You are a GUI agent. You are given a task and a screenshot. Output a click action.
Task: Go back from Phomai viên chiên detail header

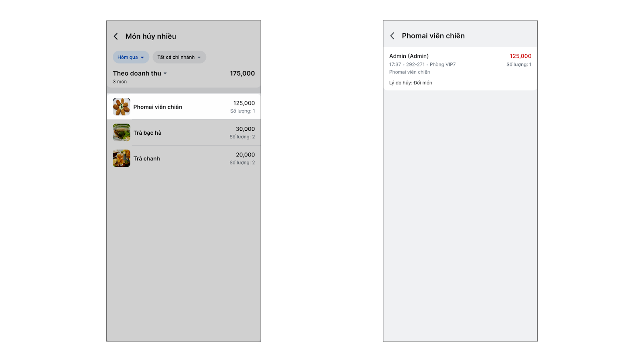coord(392,36)
